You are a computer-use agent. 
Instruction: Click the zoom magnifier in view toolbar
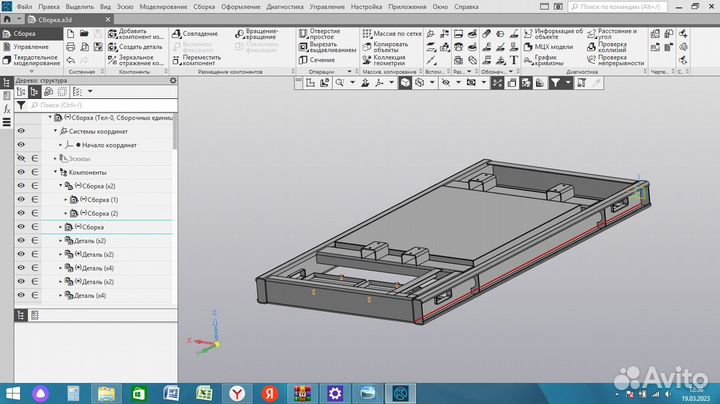(x=339, y=83)
